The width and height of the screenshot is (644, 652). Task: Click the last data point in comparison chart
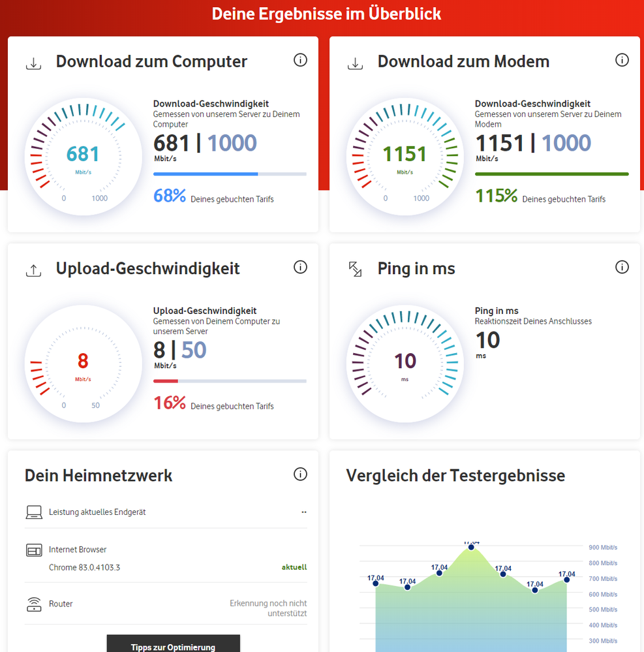click(566, 580)
